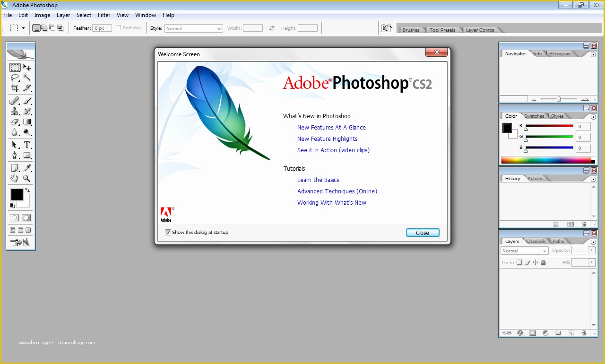
Task: Select the Rectangle shape tool
Action: coord(27,155)
